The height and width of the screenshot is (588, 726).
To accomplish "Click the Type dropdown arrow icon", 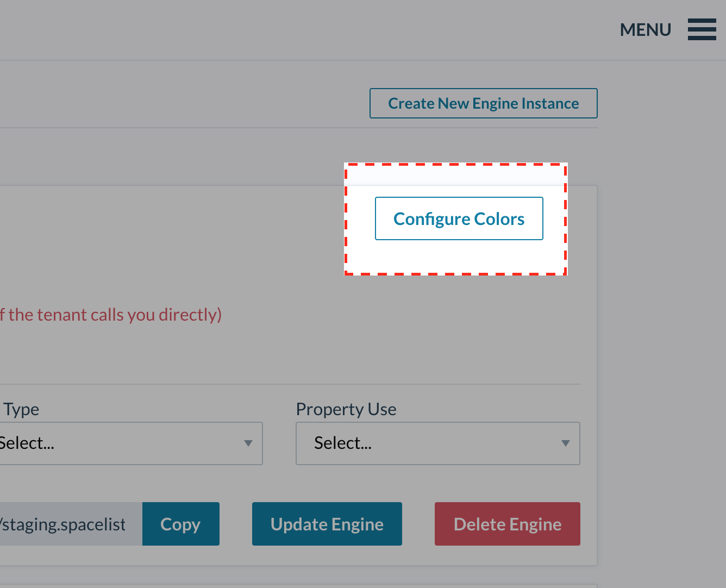I will pyautogui.click(x=249, y=443).
